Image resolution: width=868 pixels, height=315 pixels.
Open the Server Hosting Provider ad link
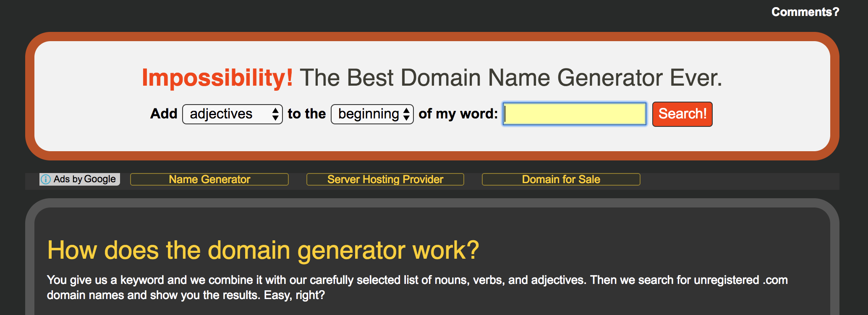tap(385, 179)
